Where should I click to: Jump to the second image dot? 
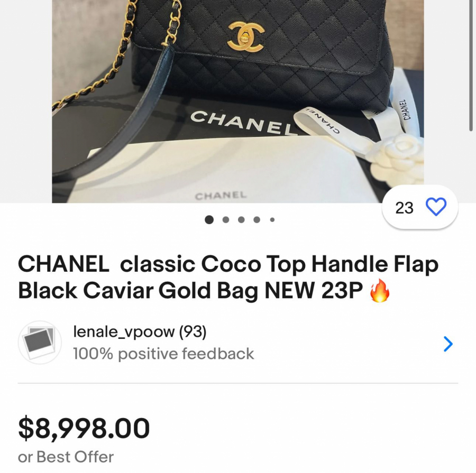point(225,220)
